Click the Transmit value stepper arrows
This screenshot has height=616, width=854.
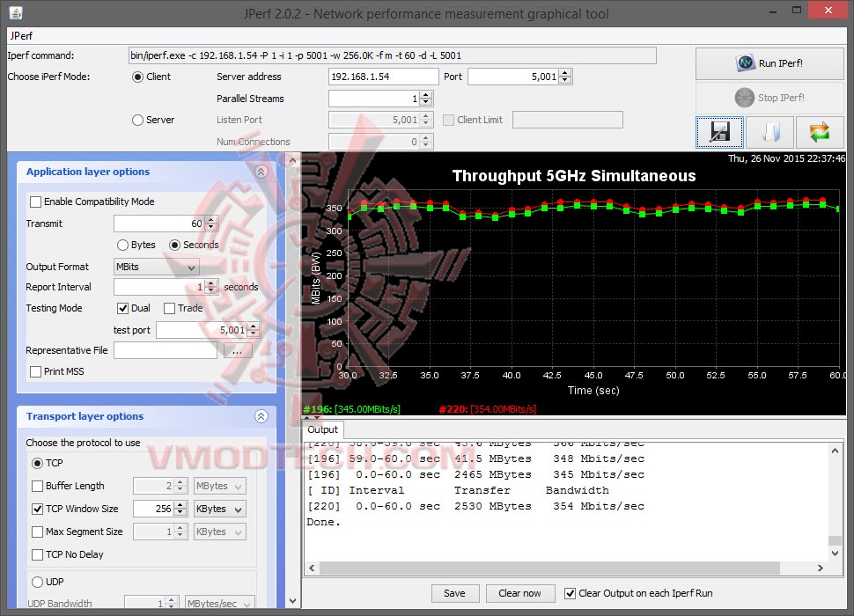point(211,224)
